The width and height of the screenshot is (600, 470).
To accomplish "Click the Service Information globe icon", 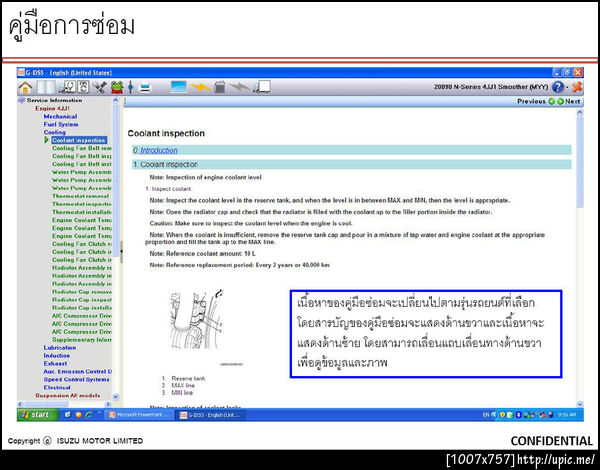I will click(x=21, y=100).
